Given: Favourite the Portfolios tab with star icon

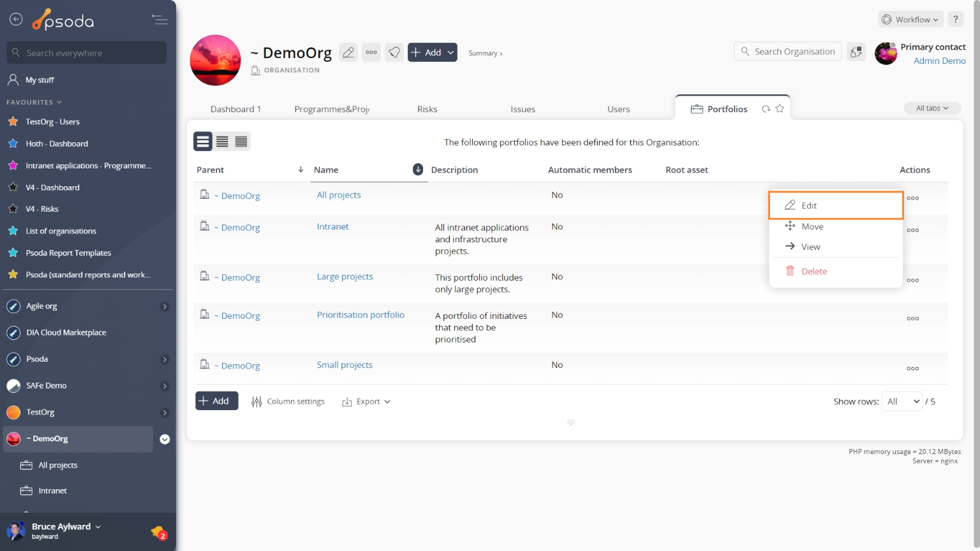Looking at the screenshot, I should click(x=779, y=109).
